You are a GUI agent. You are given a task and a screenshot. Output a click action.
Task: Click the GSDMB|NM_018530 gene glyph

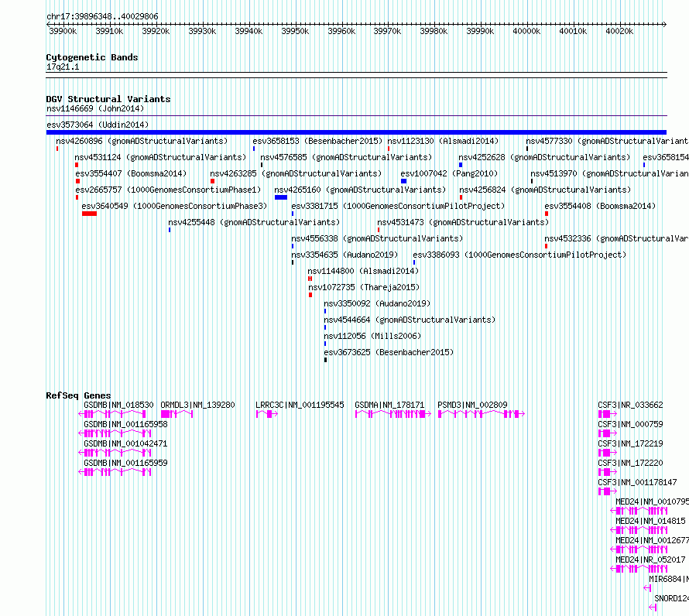[112, 414]
